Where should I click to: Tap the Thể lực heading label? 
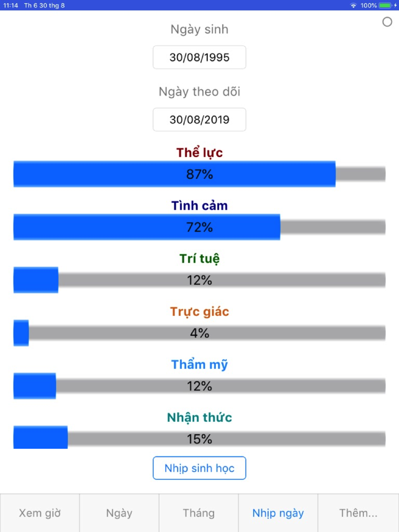click(x=199, y=152)
